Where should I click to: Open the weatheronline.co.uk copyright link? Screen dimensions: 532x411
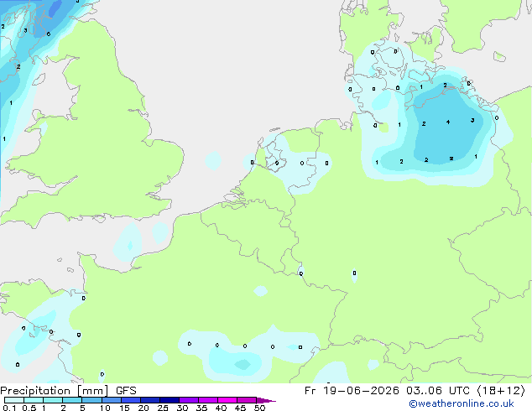click(462, 403)
